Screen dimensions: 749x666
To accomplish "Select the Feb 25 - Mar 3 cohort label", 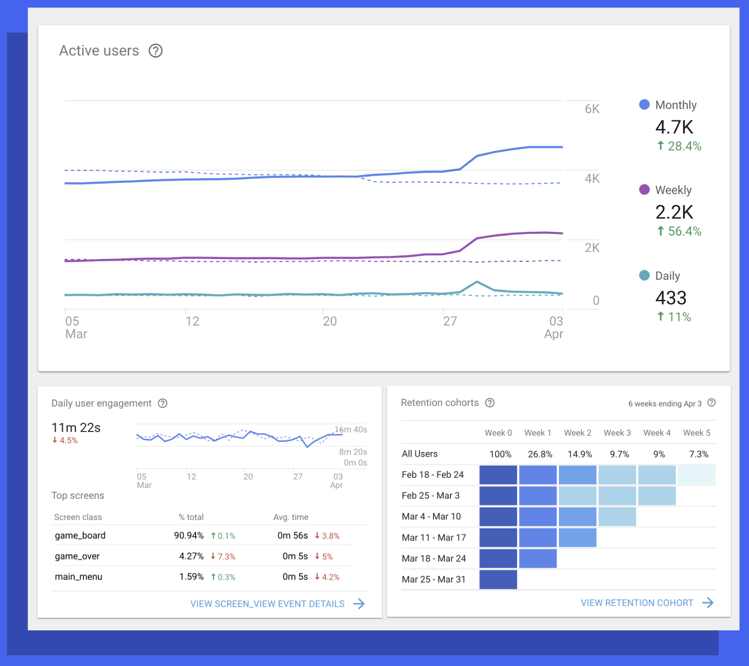I will (430, 495).
